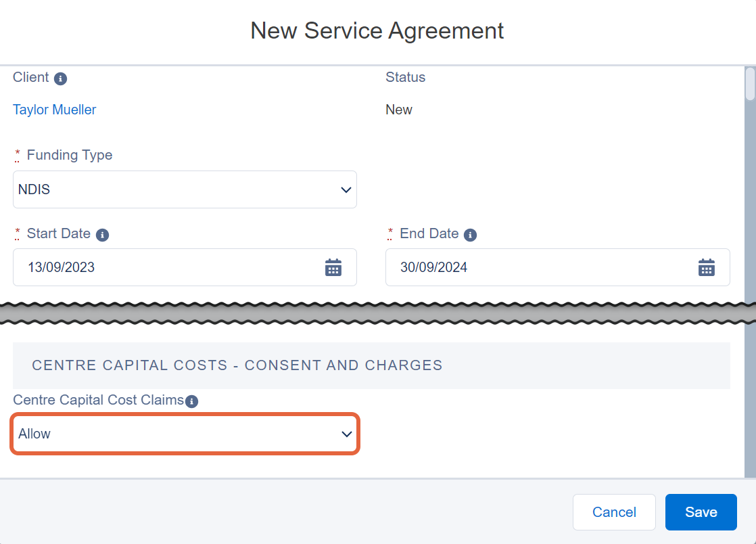The image size is (756, 544).
Task: Show help for End Date
Action: coord(470,235)
